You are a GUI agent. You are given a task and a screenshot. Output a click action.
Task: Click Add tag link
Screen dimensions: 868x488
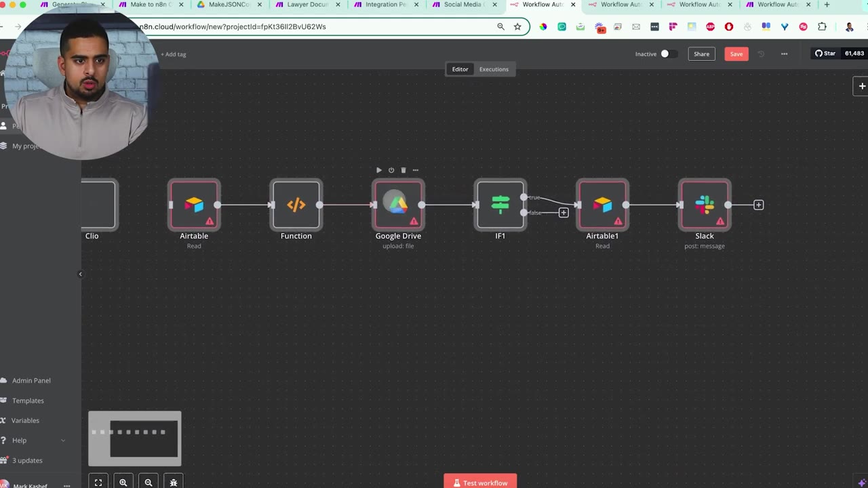(x=174, y=54)
